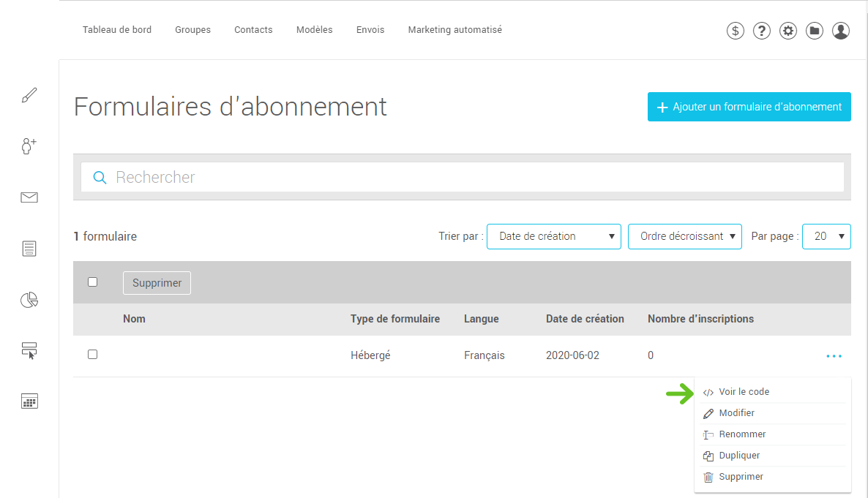Check the box for the Hébergé form row
Viewport: 868px width, 498px height.
(93, 355)
